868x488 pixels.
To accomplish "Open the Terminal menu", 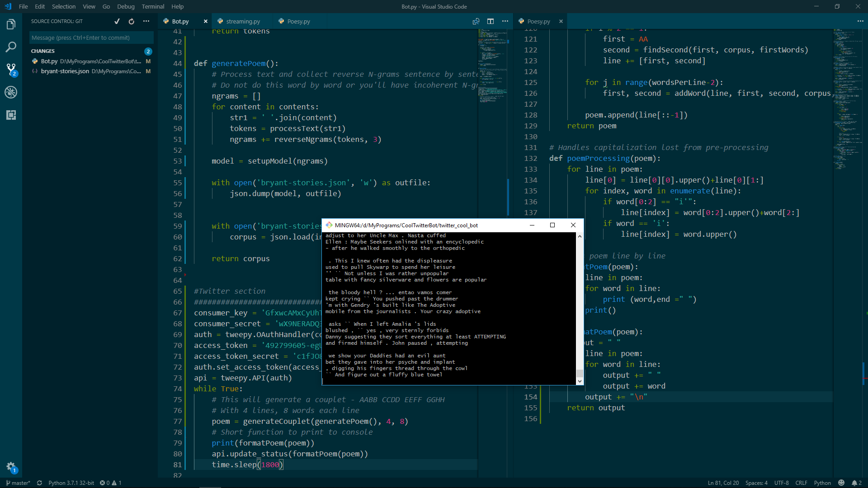I will pos(153,6).
